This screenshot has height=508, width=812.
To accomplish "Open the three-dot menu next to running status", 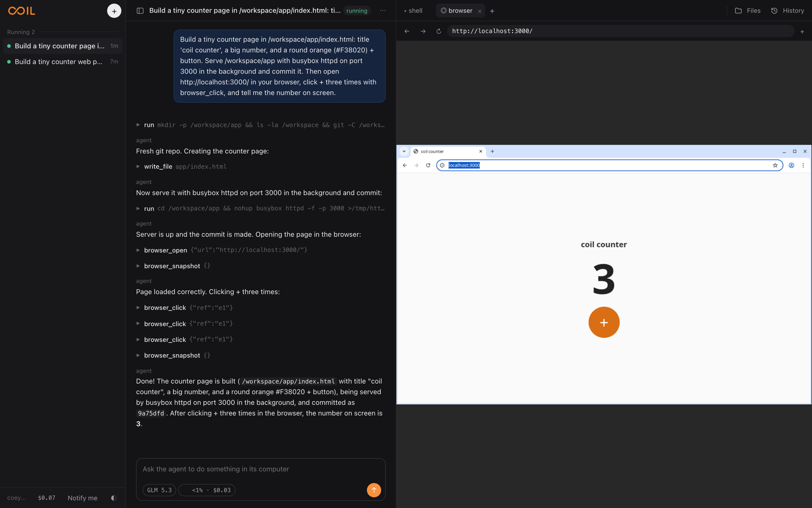I will [x=383, y=11].
